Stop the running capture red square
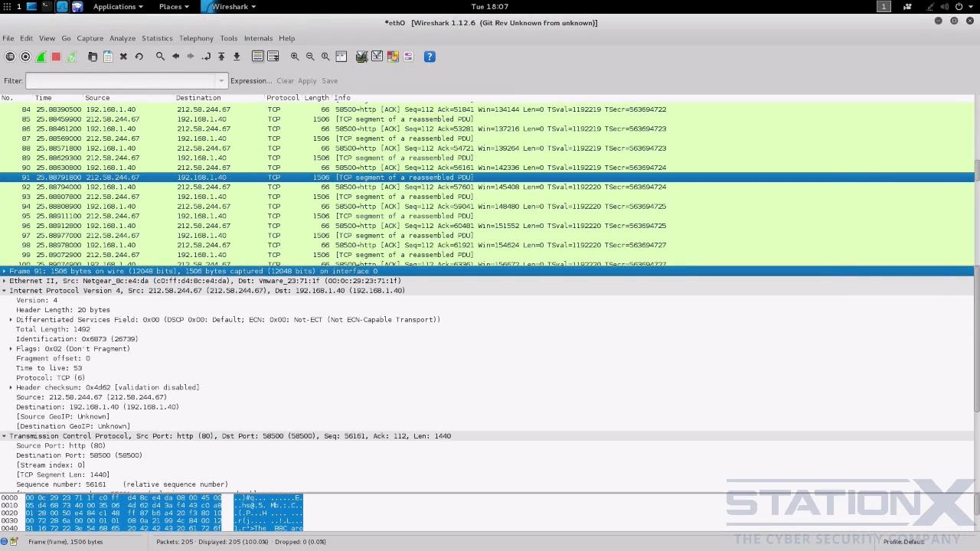Image resolution: width=980 pixels, height=551 pixels. click(56, 57)
